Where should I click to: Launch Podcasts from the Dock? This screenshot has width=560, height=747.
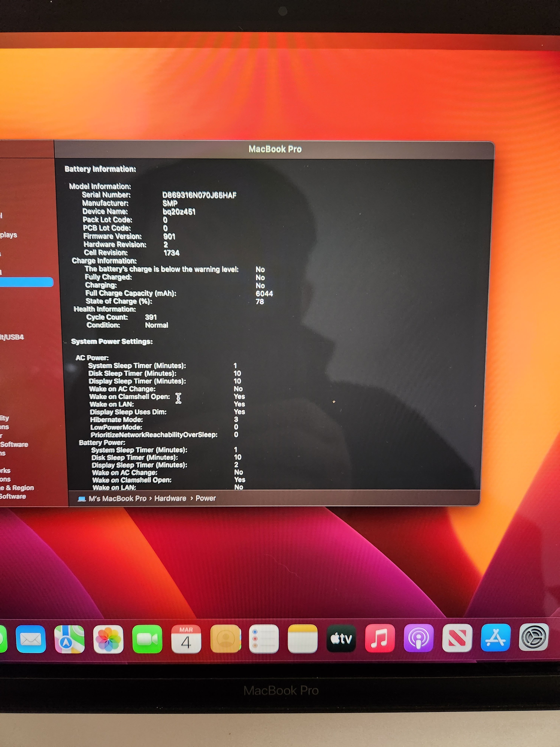coord(419,638)
